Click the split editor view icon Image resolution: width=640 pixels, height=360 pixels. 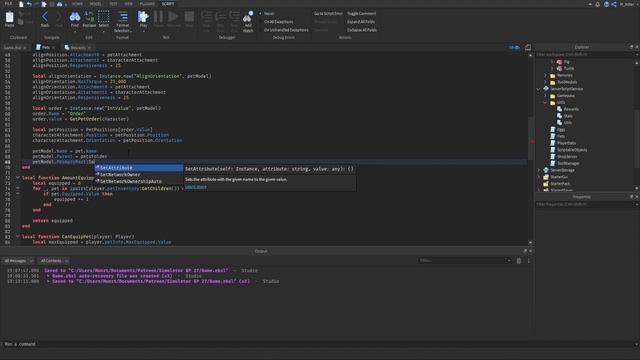point(528,47)
